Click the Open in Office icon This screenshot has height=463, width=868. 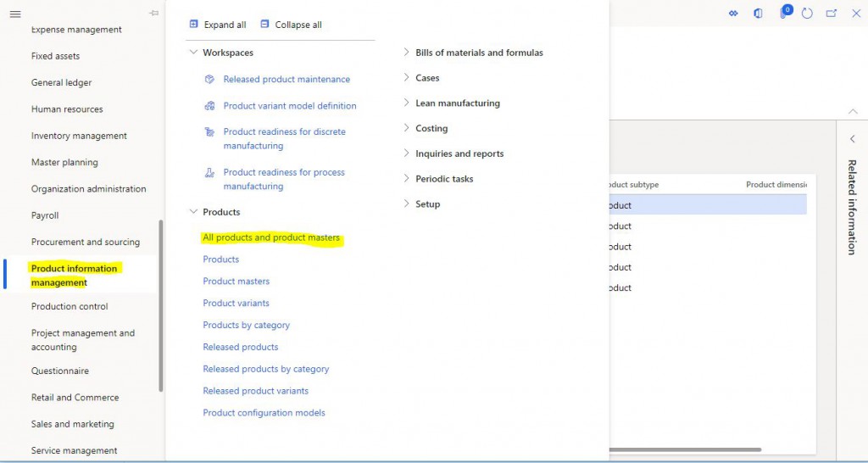pyautogui.click(x=758, y=14)
